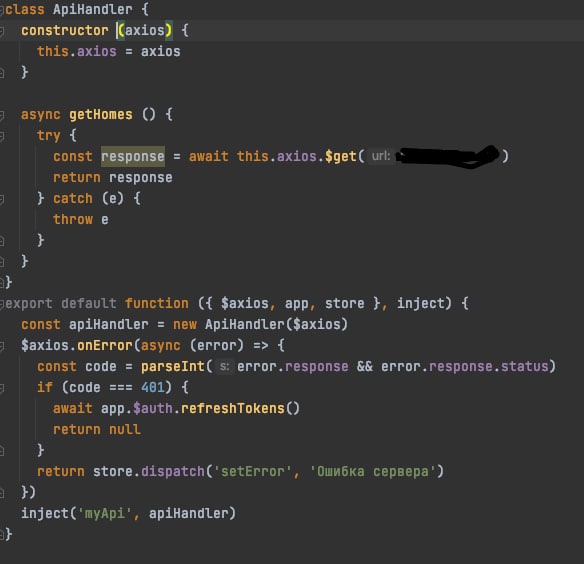The width and height of the screenshot is (584, 564).
Task: Click null in the return null statement
Action: click(125, 430)
